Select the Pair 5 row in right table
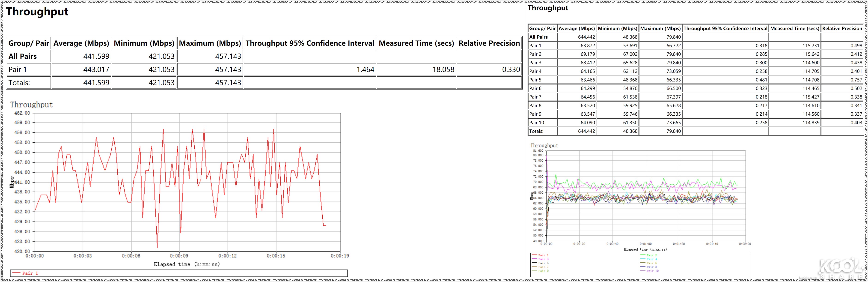Screen dimensions: 868x282 (x=535, y=80)
